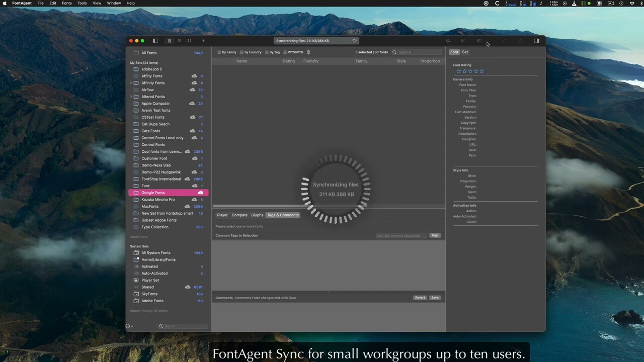Open the Tools menu
The height and width of the screenshot is (362, 644).
pos(82,3)
